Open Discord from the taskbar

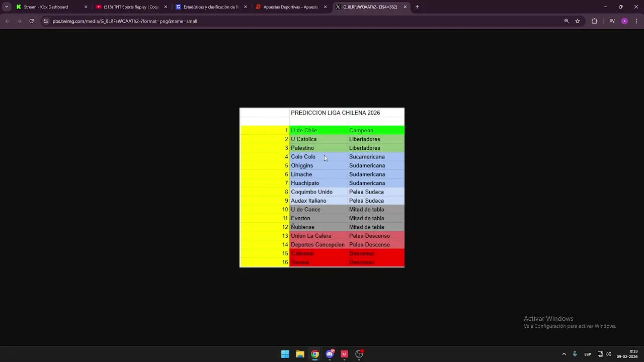[330, 354]
